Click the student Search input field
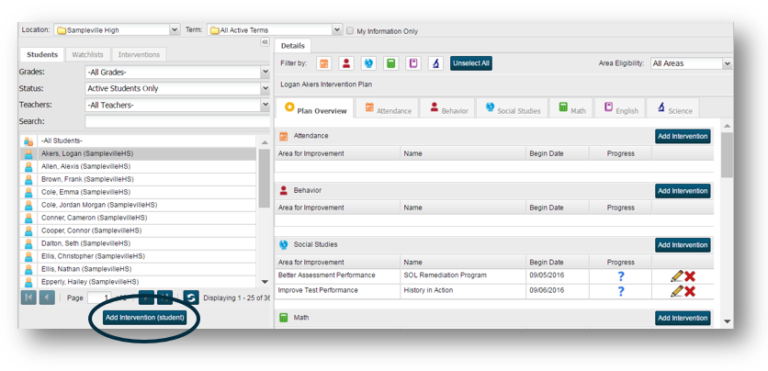This screenshot has width=768, height=371. 177,121
